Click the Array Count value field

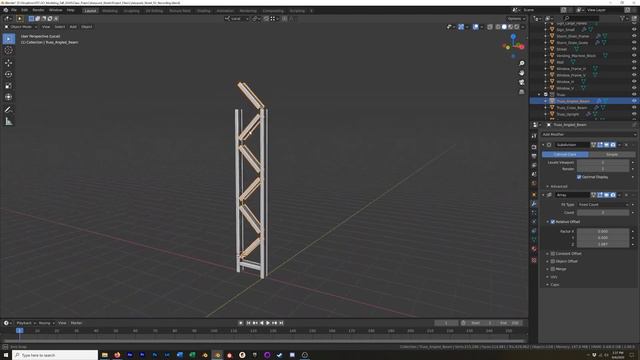pyautogui.click(x=603, y=213)
